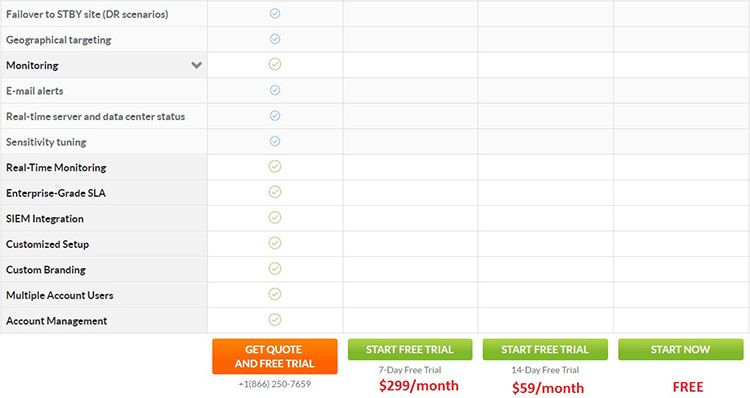Click the Account Management checkmark icon

click(275, 320)
